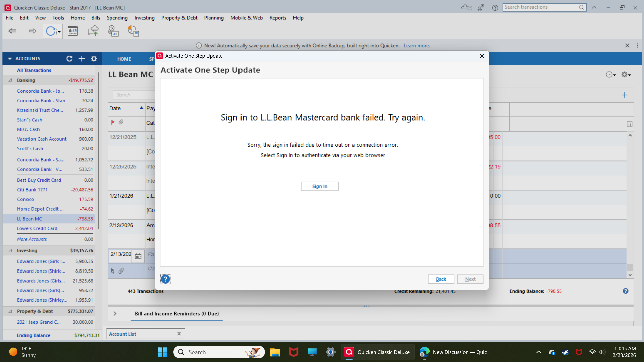The image size is (644, 362).
Task: Click the cloud backup toolbar icon
Action: click(93, 31)
